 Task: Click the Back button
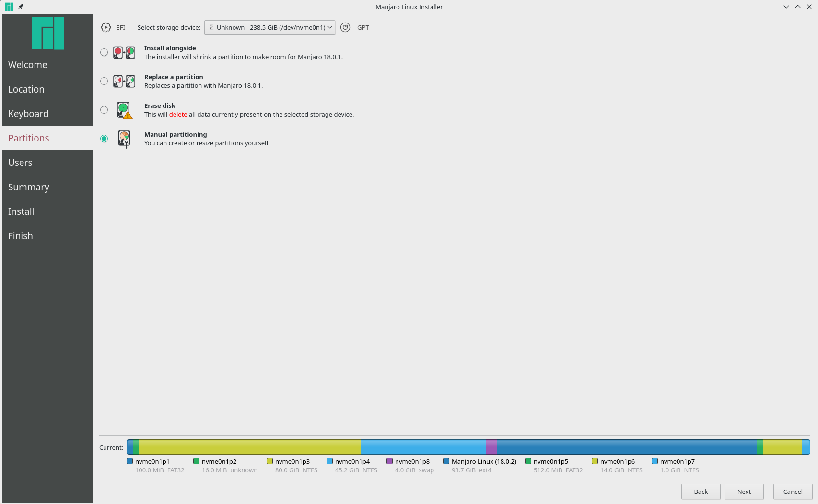tap(701, 492)
